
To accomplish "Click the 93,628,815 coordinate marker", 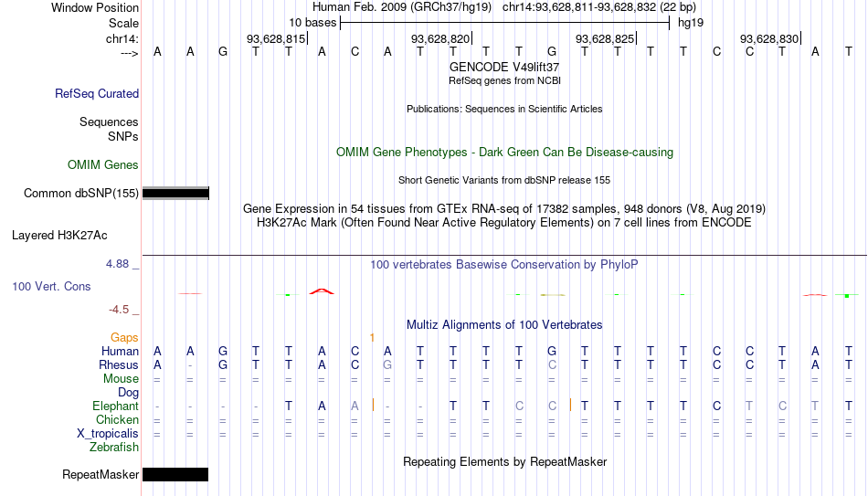I will click(276, 38).
